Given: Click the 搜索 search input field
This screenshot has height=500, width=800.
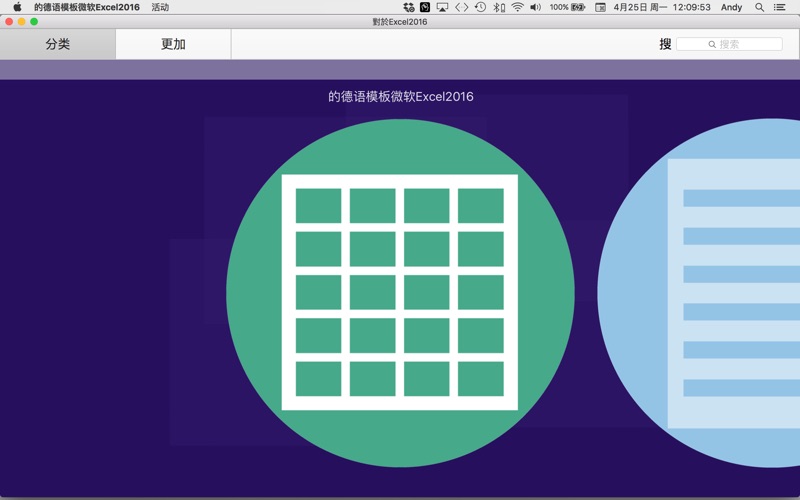Looking at the screenshot, I should pyautogui.click(x=729, y=44).
